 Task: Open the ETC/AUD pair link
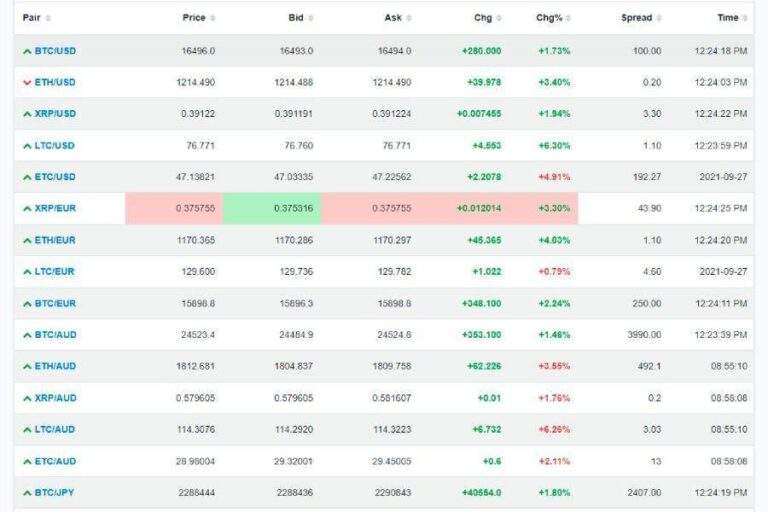click(x=55, y=461)
